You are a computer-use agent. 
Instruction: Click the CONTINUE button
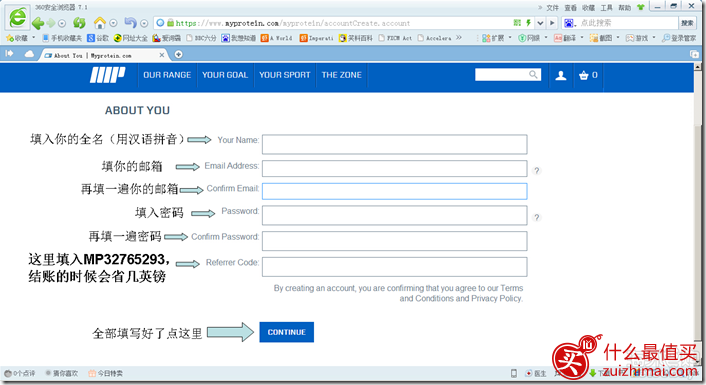[x=286, y=332]
